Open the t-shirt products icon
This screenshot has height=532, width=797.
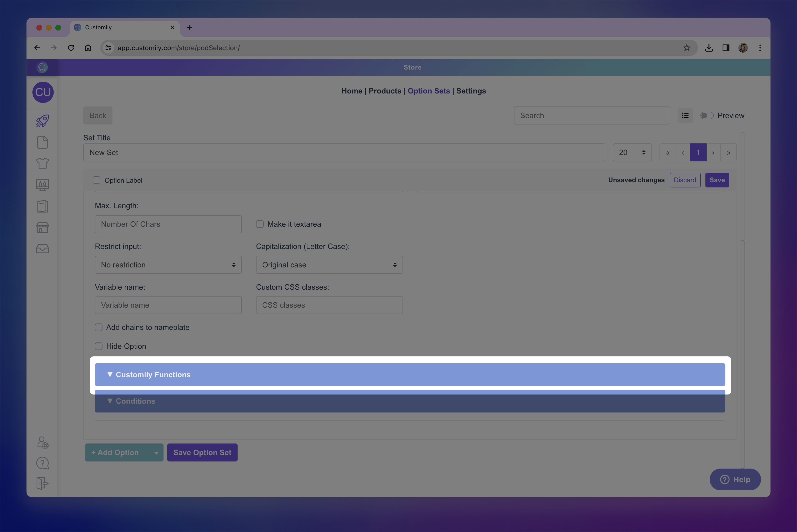pyautogui.click(x=42, y=164)
